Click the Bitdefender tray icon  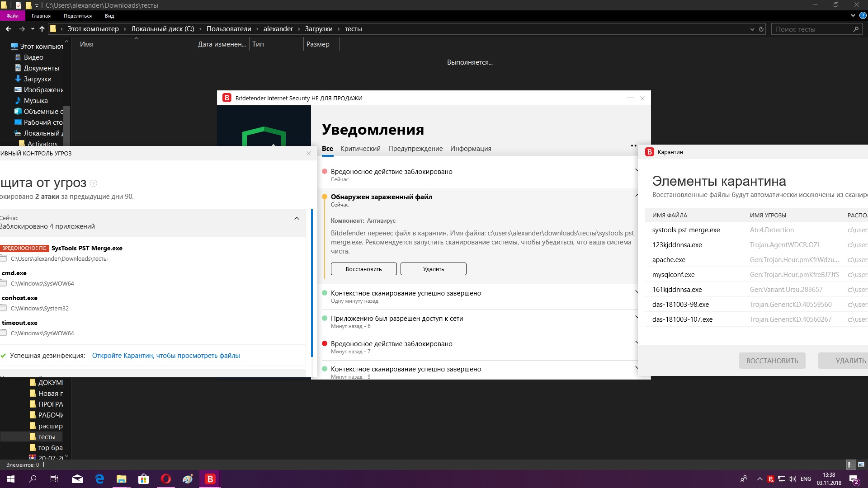[x=771, y=479]
